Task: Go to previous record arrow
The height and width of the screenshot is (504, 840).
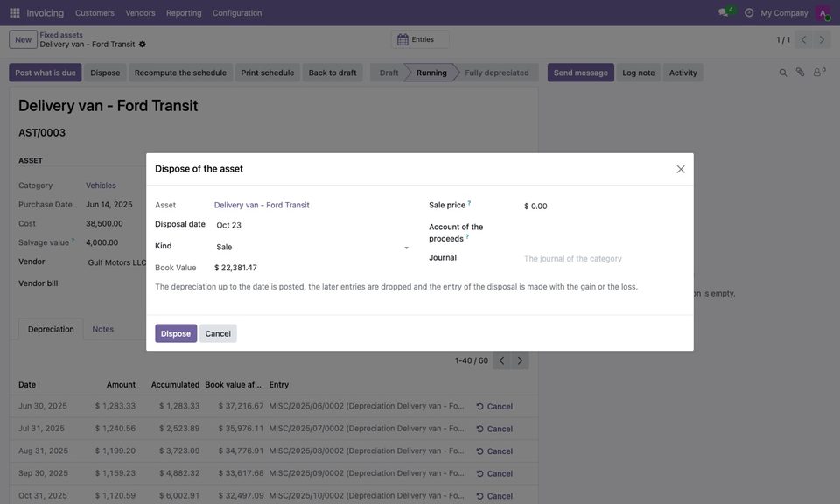Action: coord(803,39)
